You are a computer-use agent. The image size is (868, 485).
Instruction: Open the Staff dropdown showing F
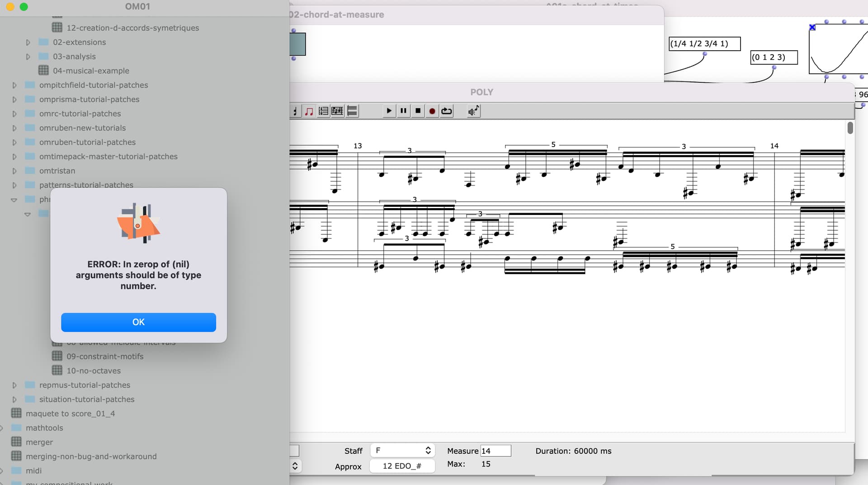pyautogui.click(x=402, y=451)
